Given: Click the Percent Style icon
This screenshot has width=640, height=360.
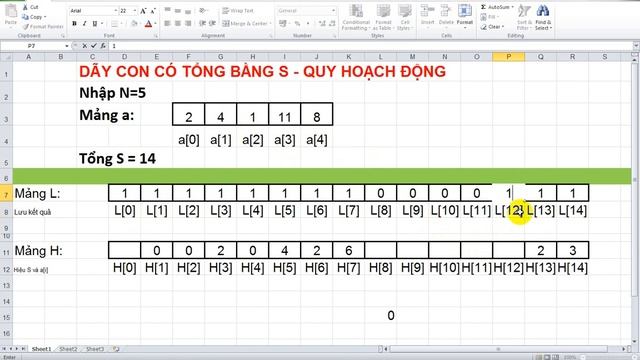Looking at the screenshot, I should click(x=298, y=24).
